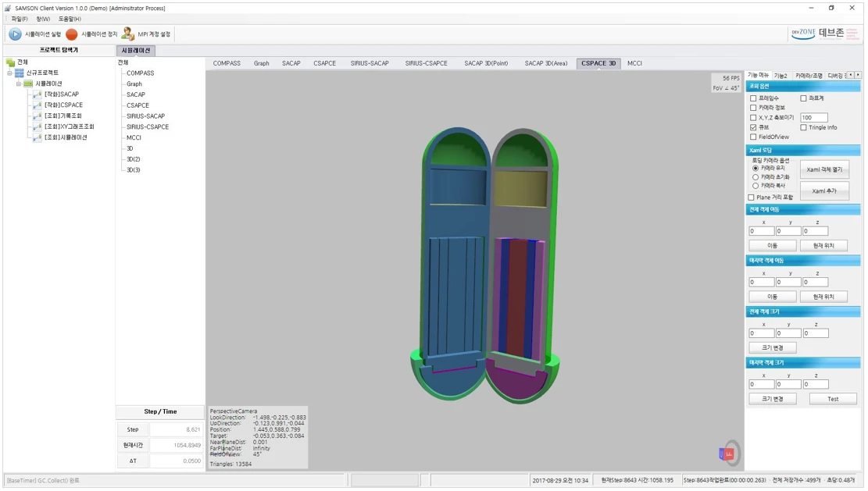Viewport: 868px width, 491px height.
Task: Select the 카메라 초기화 radio button
Action: click(755, 177)
